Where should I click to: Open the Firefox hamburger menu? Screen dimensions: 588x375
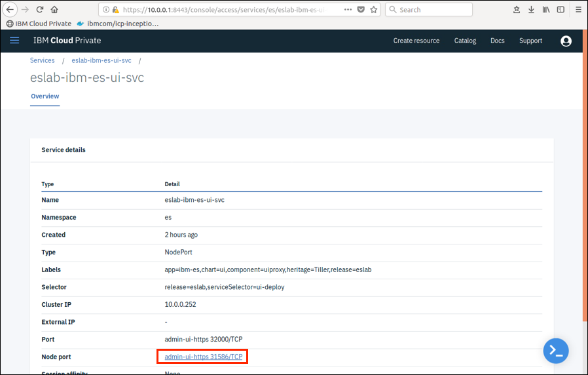pos(578,10)
